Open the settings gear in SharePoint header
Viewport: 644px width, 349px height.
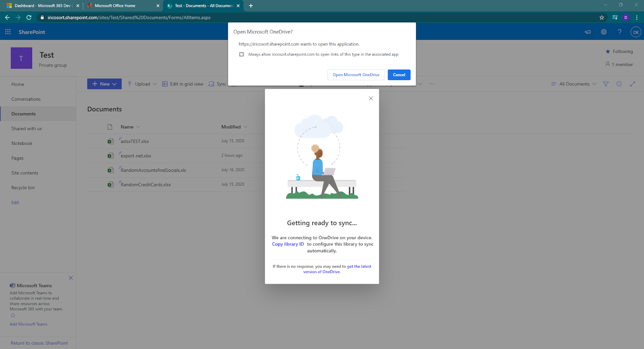tap(604, 32)
